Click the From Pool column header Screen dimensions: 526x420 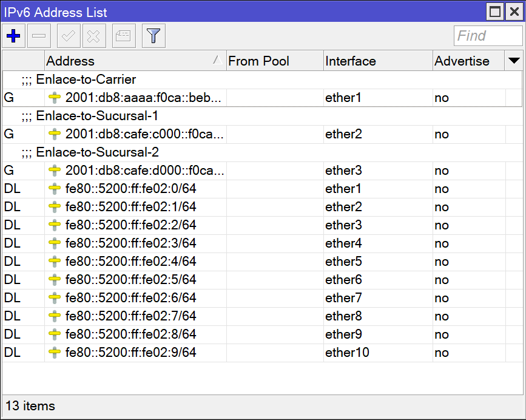coord(274,61)
